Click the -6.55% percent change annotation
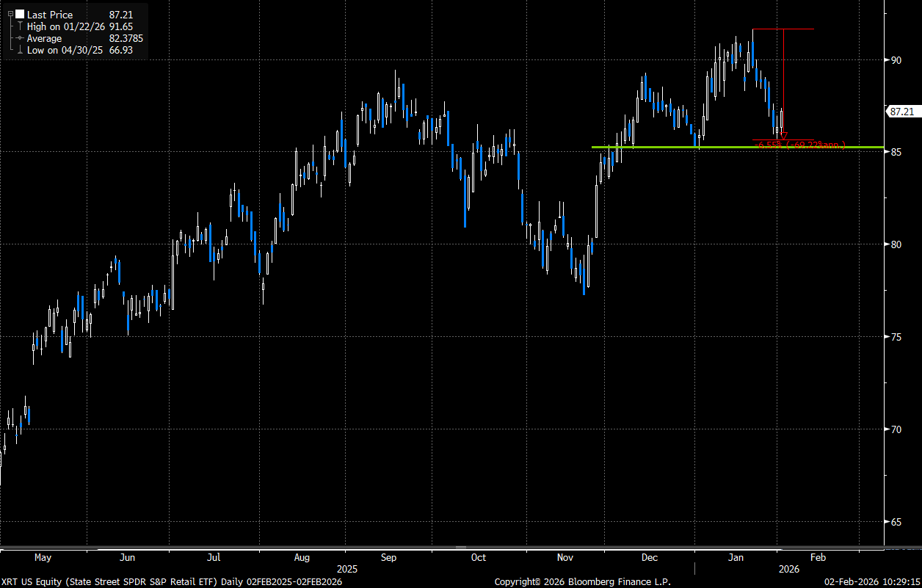922x588 pixels. click(769, 145)
